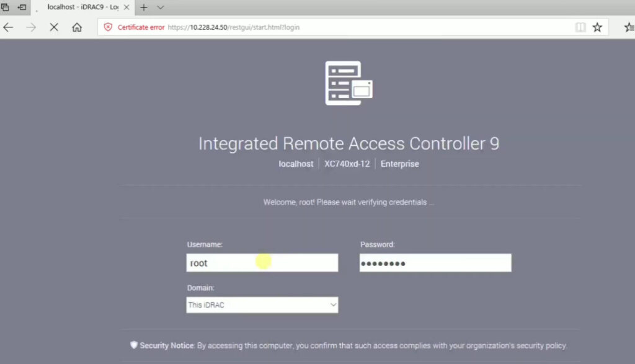Image resolution: width=635 pixels, height=364 pixels.
Task: Click the forward navigation arrow
Action: tap(31, 27)
